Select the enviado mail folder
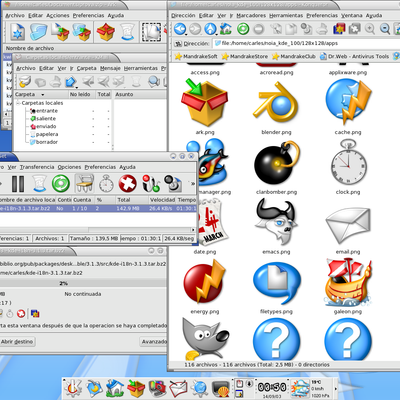400x400 pixels. click(43, 126)
